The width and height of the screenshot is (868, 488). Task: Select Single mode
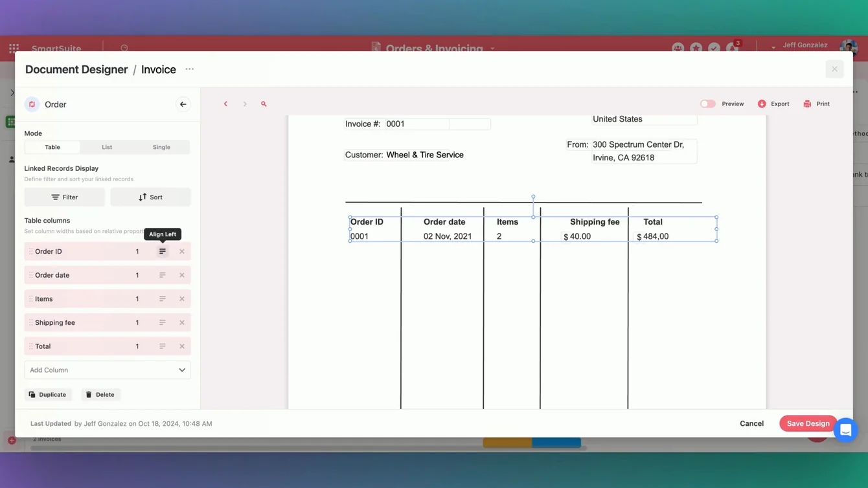point(161,147)
